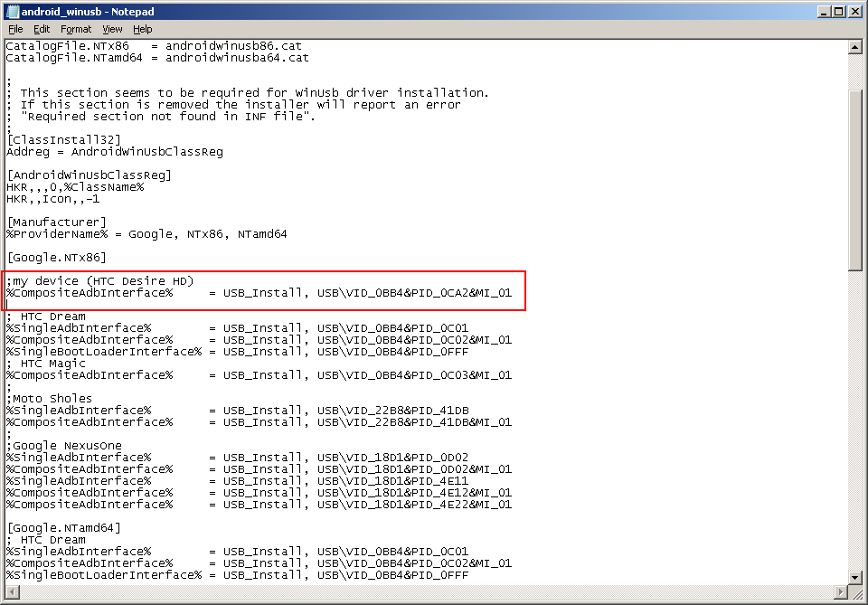The height and width of the screenshot is (605, 868).
Task: Click the resize grip in the bottom-right corner
Action: click(855, 591)
